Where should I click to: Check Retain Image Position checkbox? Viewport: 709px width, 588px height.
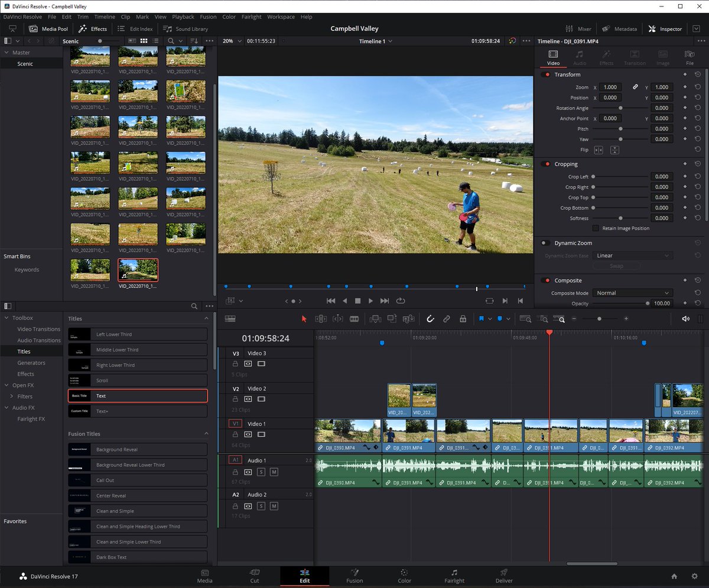click(596, 228)
